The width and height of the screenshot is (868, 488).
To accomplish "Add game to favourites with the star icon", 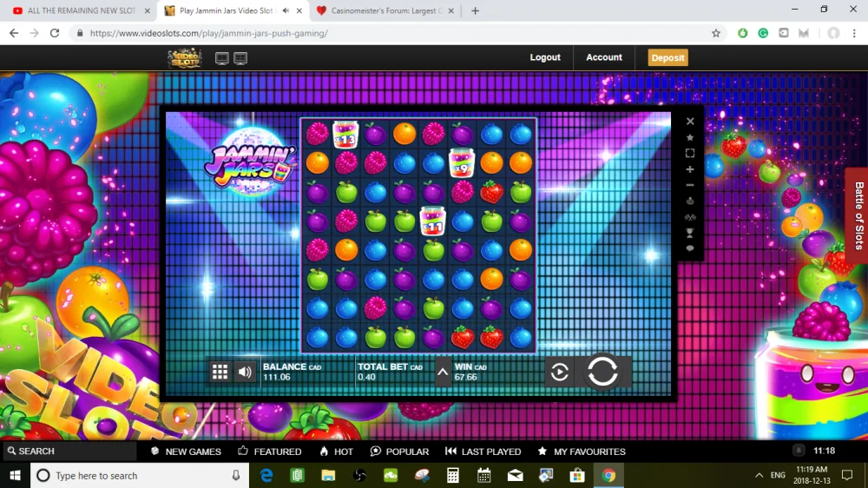I will 690,137.
